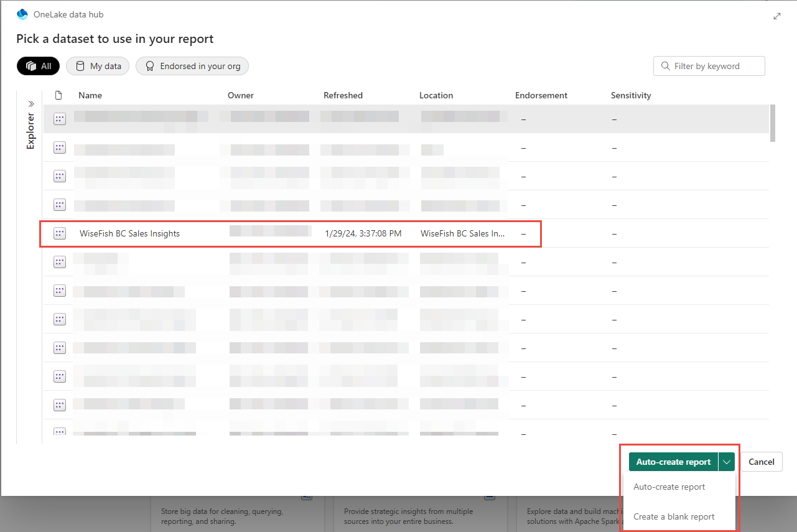Click the OneLake data hub logo icon
This screenshot has height=532, width=797.
pyautogui.click(x=22, y=14)
